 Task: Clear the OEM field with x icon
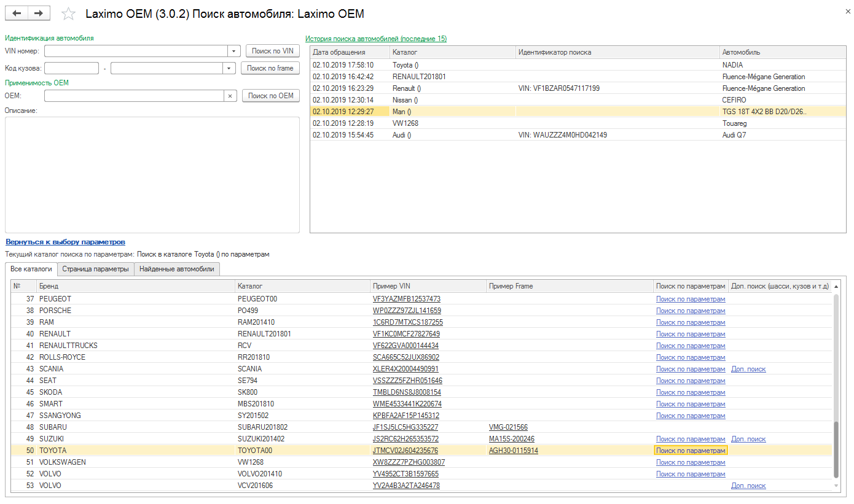pos(230,96)
